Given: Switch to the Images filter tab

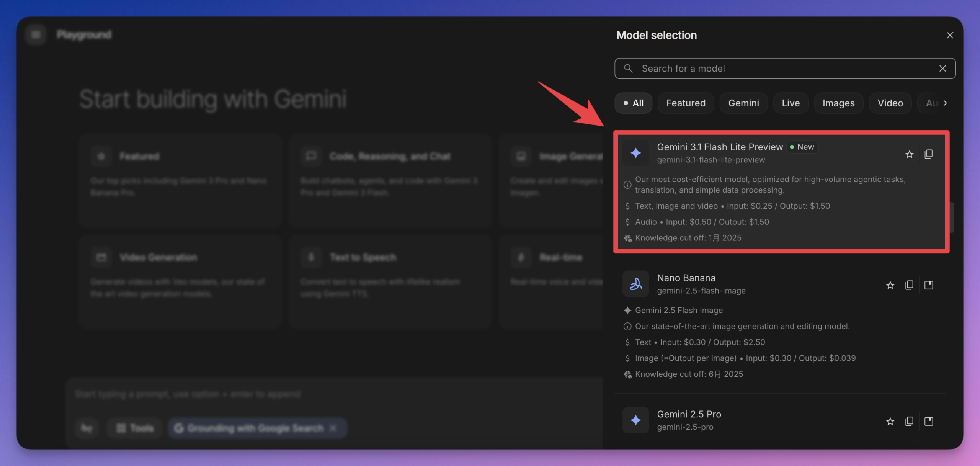Looking at the screenshot, I should (838, 103).
